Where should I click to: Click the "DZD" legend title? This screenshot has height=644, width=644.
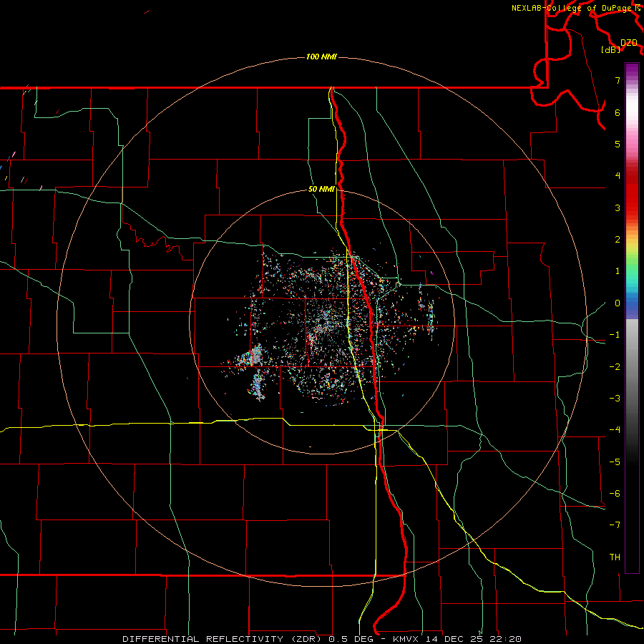629,43
